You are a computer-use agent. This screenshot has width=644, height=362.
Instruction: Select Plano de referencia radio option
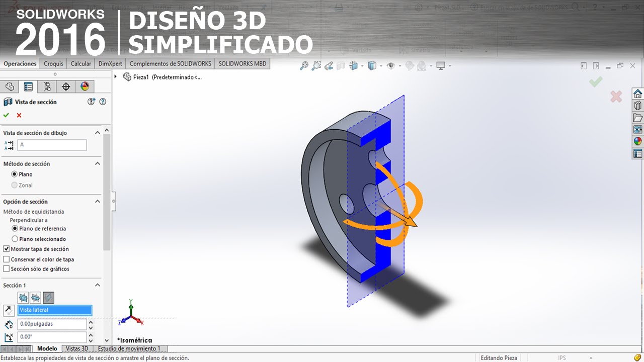tap(15, 228)
